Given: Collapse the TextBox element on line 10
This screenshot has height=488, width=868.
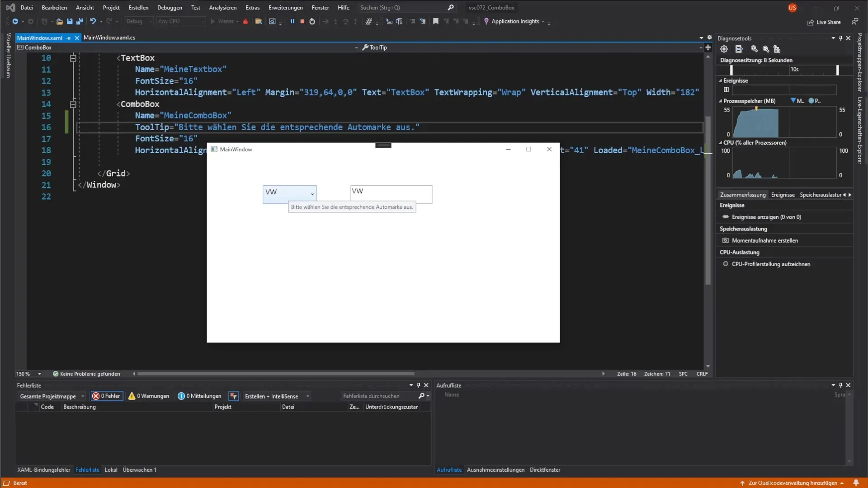Looking at the screenshot, I should click(73, 58).
